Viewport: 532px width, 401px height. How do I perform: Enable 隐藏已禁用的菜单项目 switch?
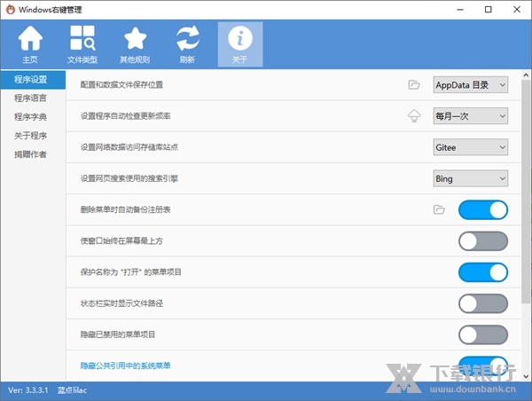483,334
